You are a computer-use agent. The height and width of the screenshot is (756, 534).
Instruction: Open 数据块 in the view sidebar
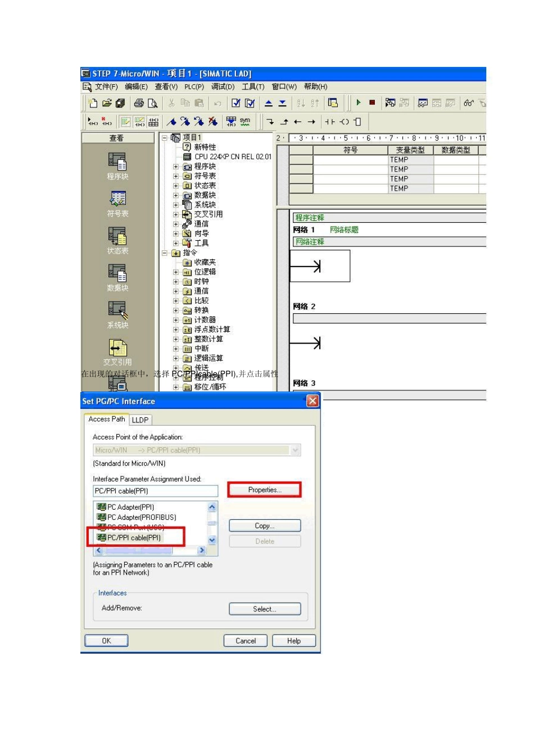[x=117, y=278]
